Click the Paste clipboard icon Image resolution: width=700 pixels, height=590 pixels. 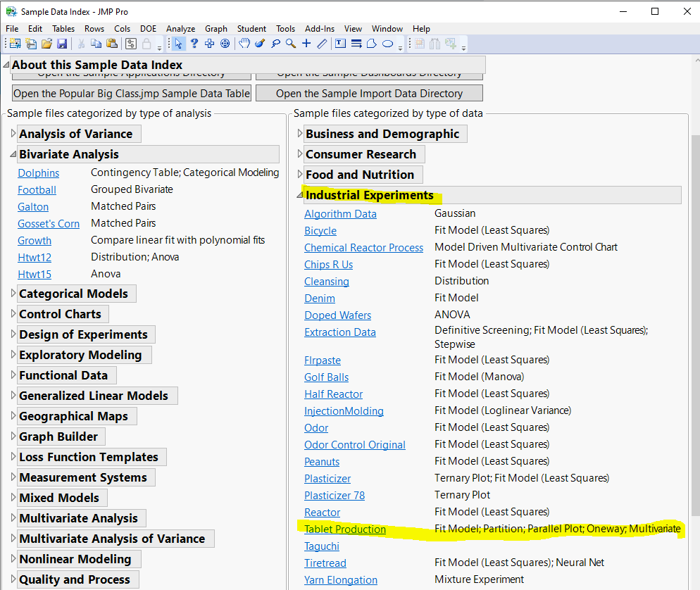click(112, 44)
